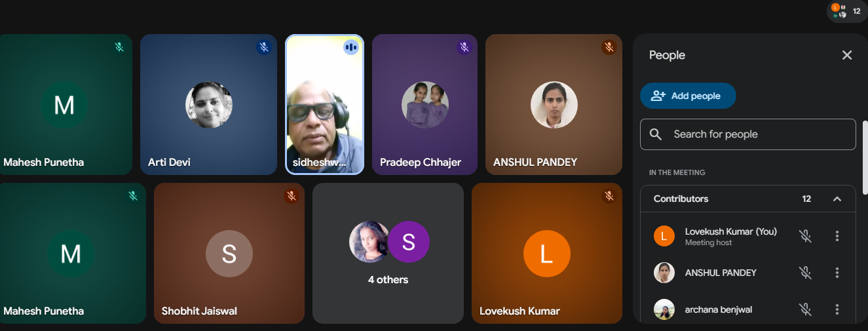Toggle archana benjwal's microphone in People list
Screen dimensions: 868x331
point(806,309)
